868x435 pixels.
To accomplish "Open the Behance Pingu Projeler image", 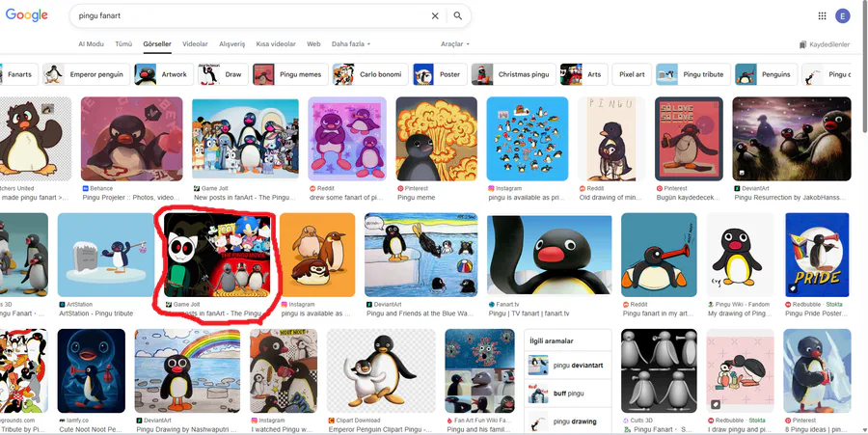I will coord(132,139).
